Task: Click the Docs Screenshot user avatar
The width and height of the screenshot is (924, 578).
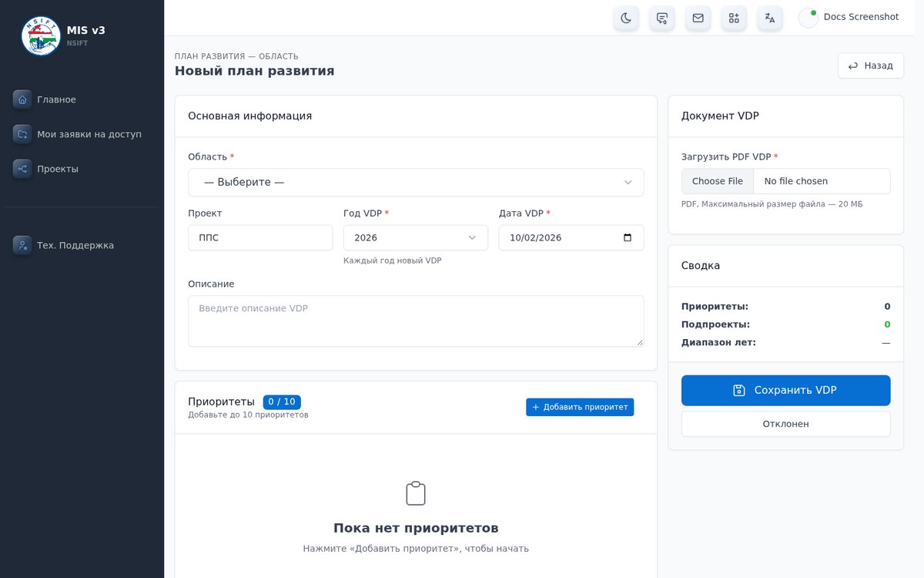Action: [808, 18]
